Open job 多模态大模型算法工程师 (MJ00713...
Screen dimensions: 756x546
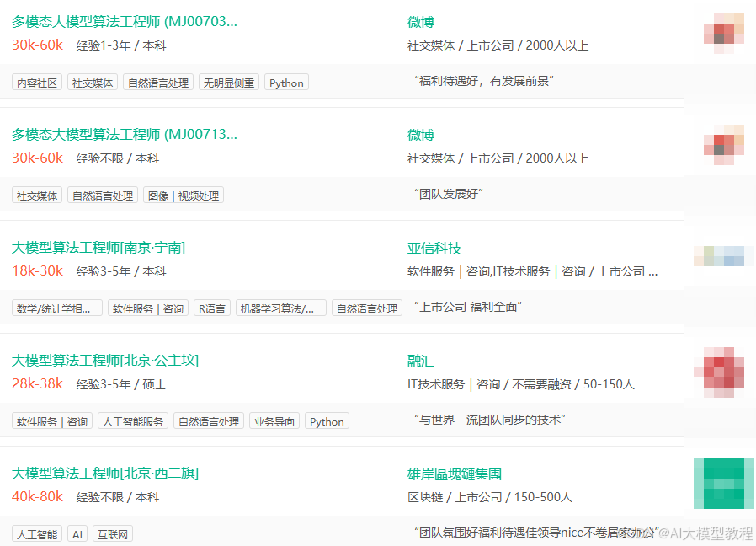[x=125, y=135]
